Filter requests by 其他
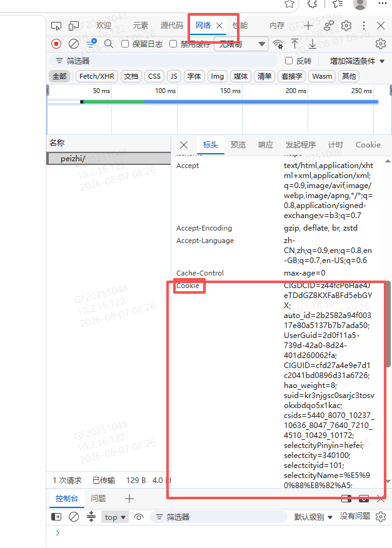392x548 pixels. [349, 76]
